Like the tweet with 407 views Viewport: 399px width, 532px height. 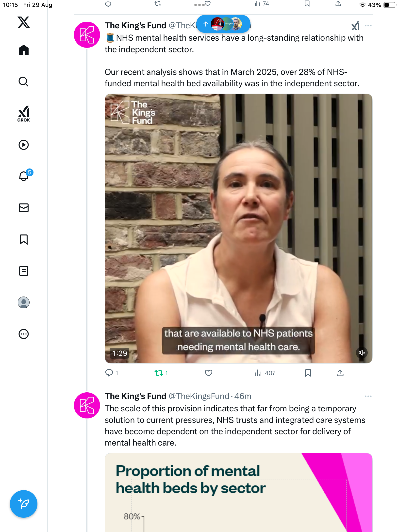208,373
